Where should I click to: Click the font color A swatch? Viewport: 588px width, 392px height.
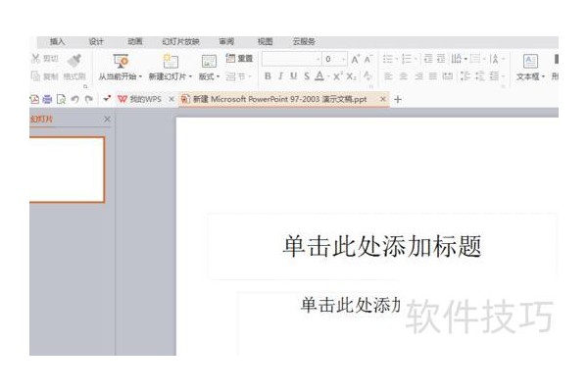pyautogui.click(x=319, y=76)
